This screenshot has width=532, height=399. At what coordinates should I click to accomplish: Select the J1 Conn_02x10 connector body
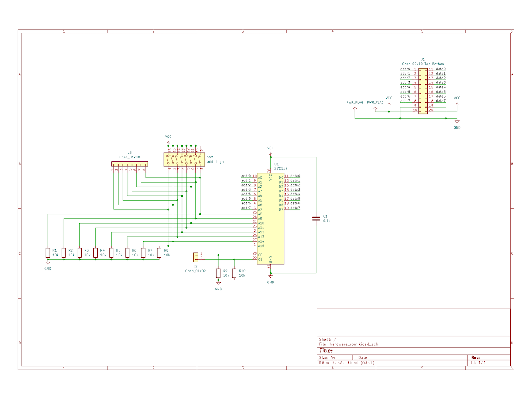(423, 91)
